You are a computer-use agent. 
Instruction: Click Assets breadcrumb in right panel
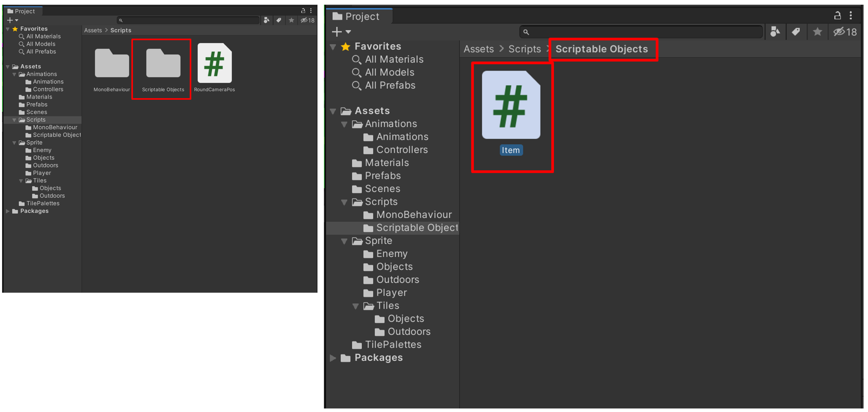point(479,49)
